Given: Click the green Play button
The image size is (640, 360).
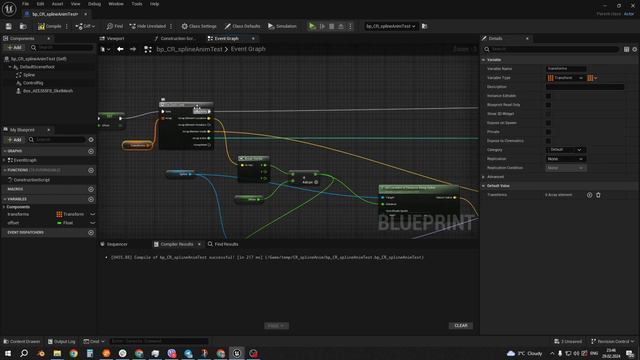Looking at the screenshot, I should [312, 26].
